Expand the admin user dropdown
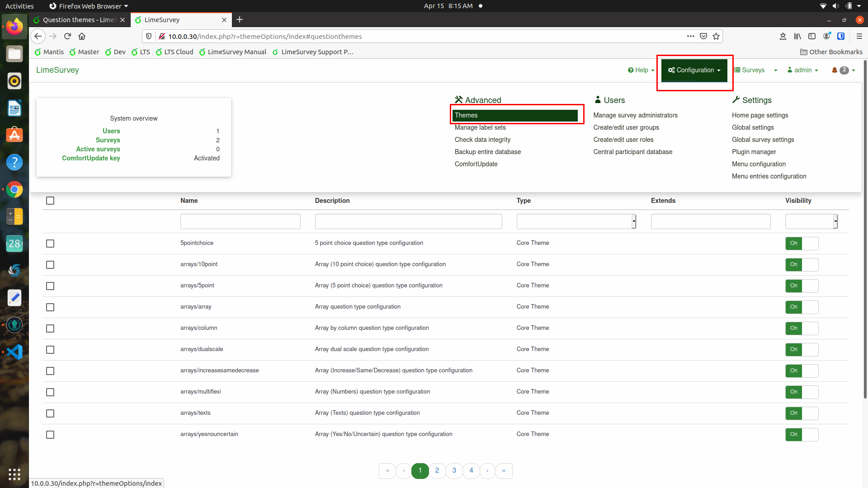The width and height of the screenshot is (868, 488). (803, 70)
